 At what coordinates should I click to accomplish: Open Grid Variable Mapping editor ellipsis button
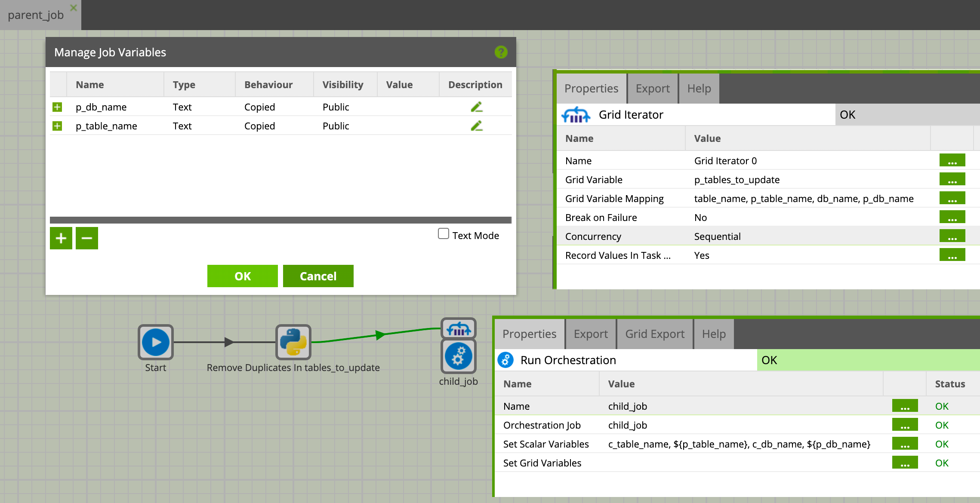[952, 199]
